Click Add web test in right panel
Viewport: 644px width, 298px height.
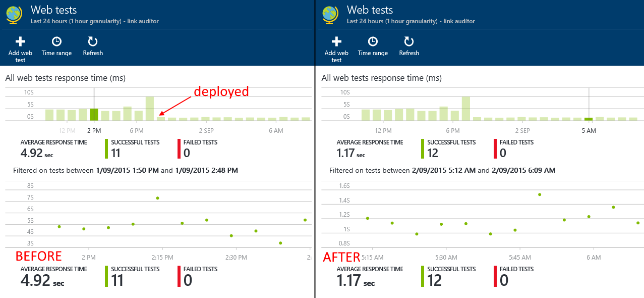click(x=336, y=48)
